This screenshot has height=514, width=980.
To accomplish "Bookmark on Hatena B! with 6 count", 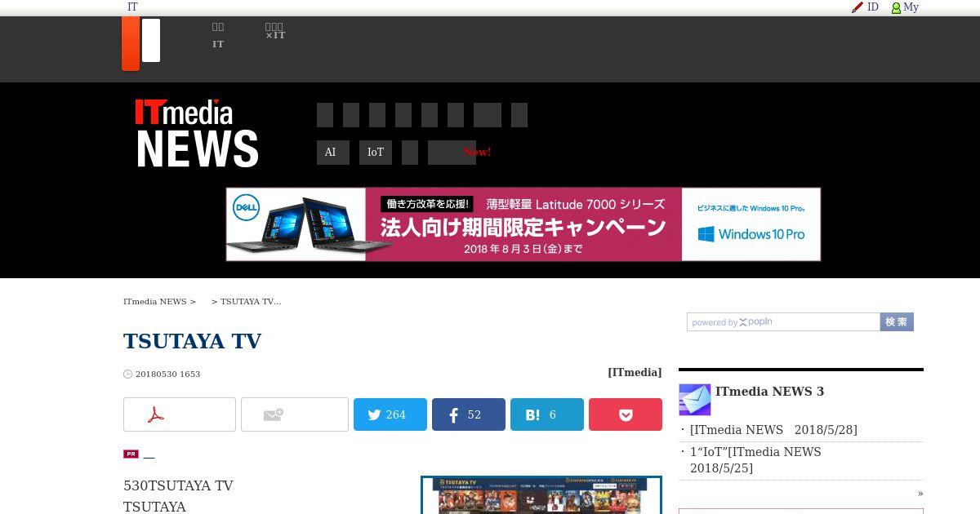I will coord(547,414).
